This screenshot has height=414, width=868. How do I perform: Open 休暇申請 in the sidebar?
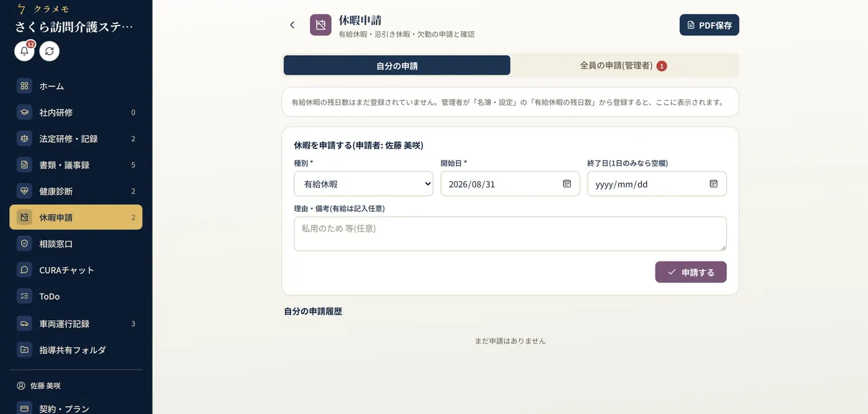76,217
